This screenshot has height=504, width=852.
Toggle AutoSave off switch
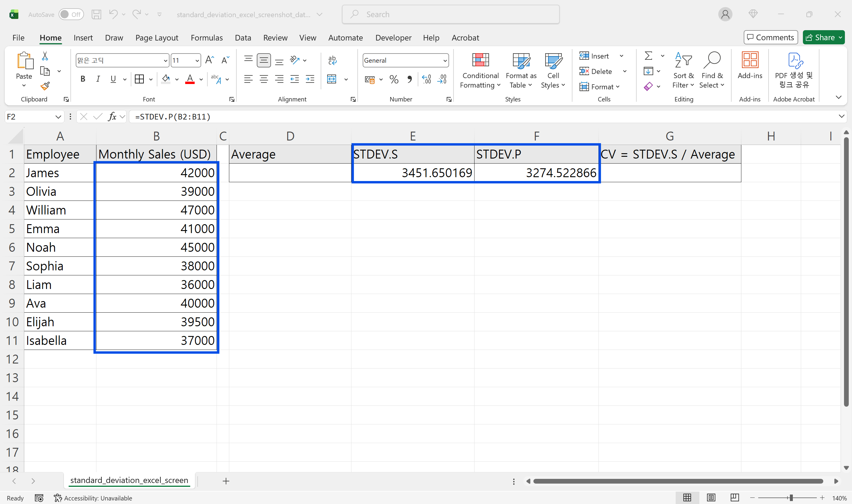point(71,14)
